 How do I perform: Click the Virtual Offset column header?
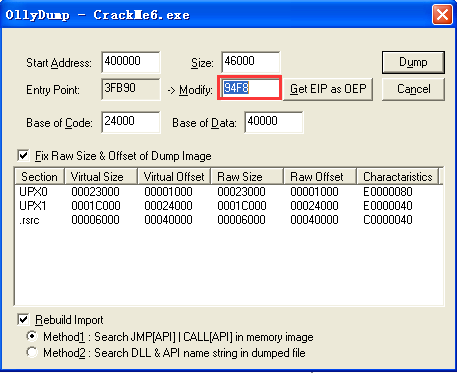[174, 176]
